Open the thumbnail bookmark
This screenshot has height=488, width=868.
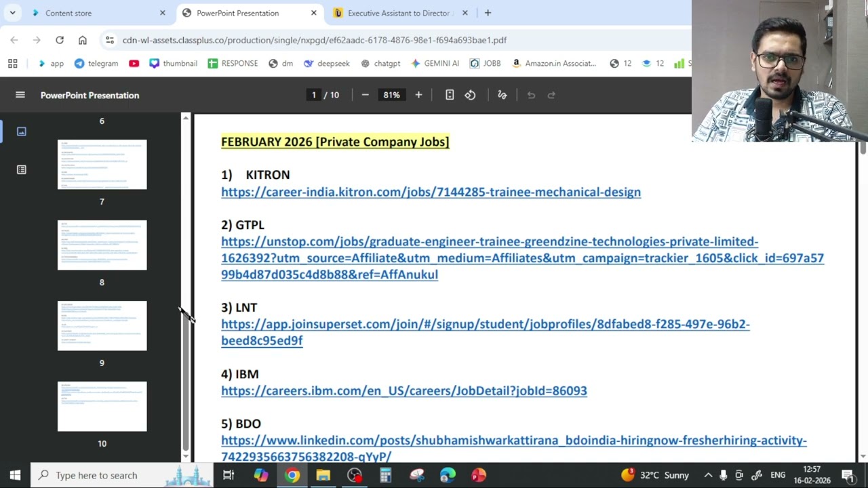(173, 63)
